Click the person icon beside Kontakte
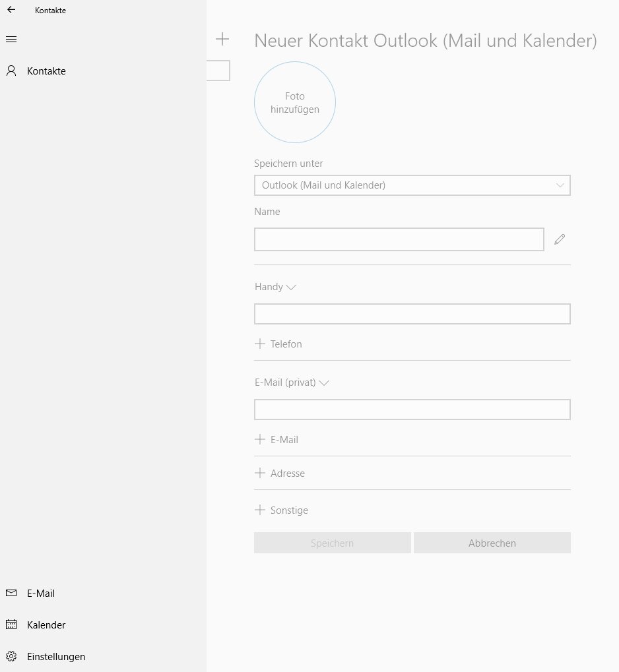619x672 pixels. point(11,71)
